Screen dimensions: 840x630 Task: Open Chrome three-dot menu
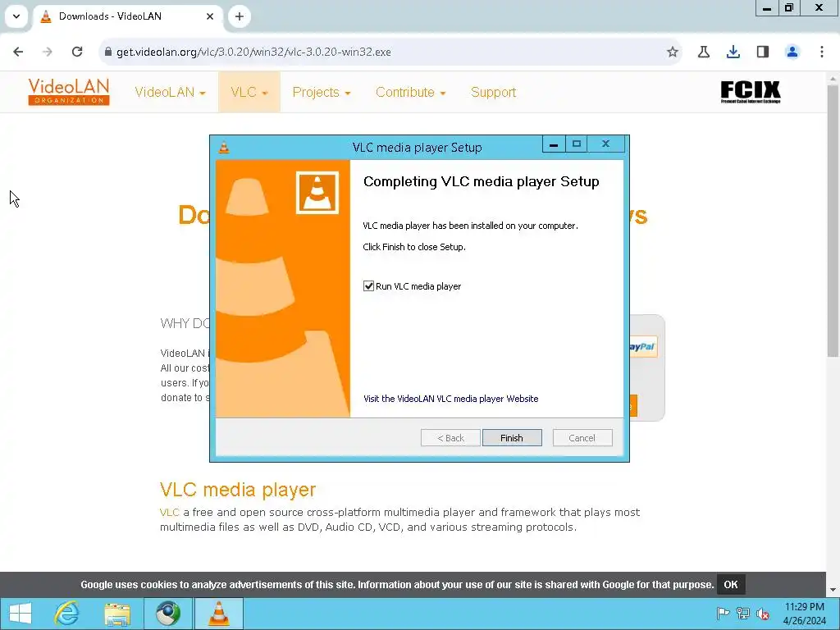coord(822,52)
